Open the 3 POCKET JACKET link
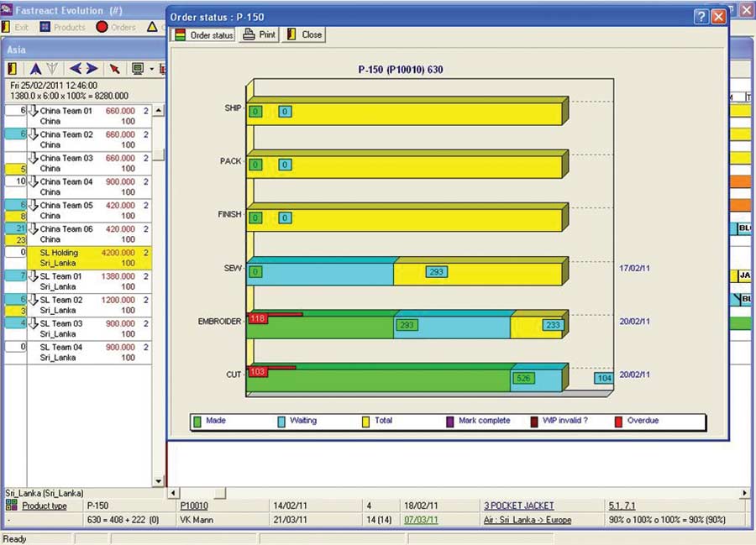The height and width of the screenshot is (545, 756). point(518,506)
